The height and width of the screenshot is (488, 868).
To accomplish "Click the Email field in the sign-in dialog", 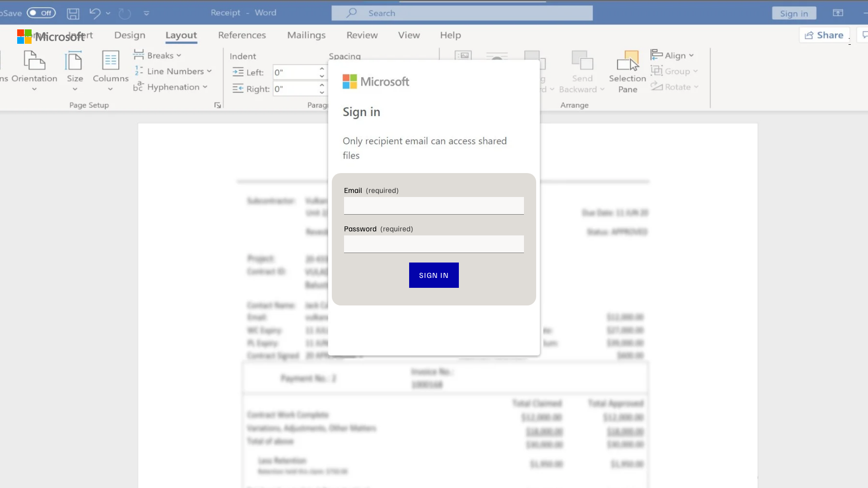I will pyautogui.click(x=434, y=206).
